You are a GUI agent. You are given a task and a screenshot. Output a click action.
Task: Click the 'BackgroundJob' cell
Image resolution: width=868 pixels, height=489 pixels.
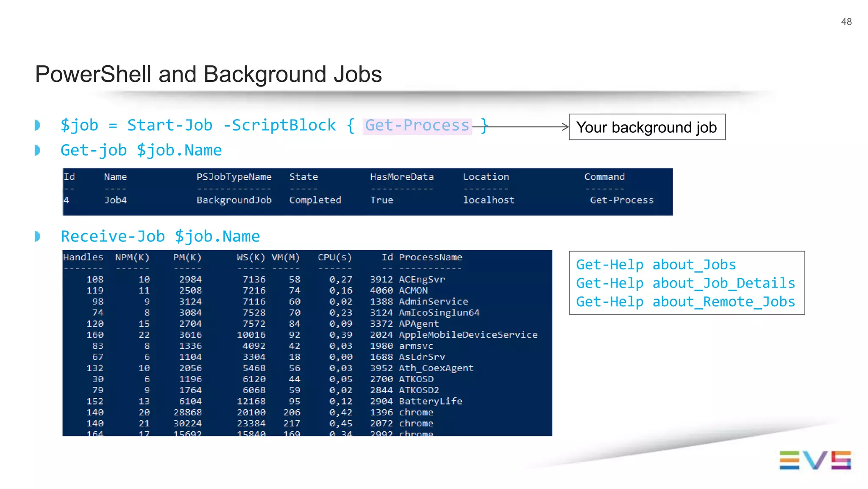pyautogui.click(x=234, y=200)
